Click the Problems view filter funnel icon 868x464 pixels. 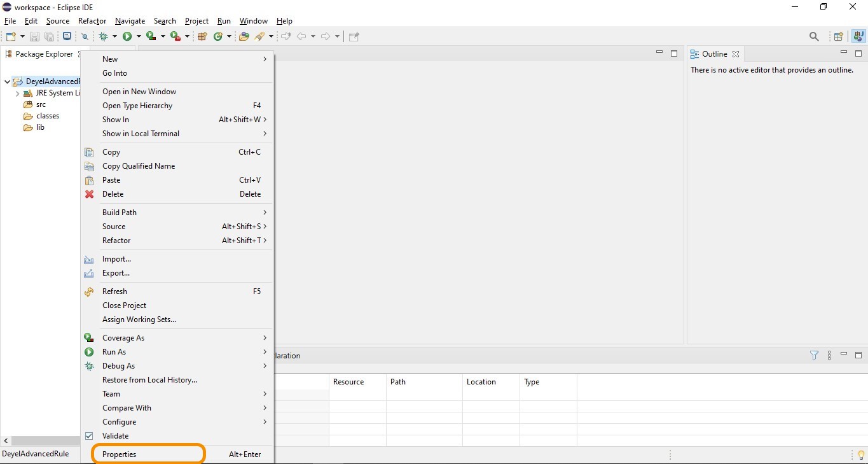814,356
